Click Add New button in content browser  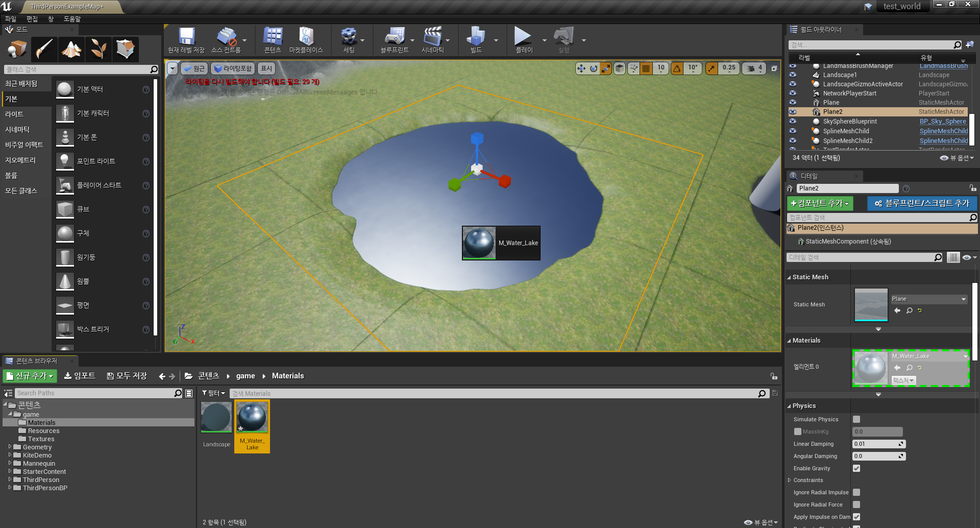(x=30, y=376)
